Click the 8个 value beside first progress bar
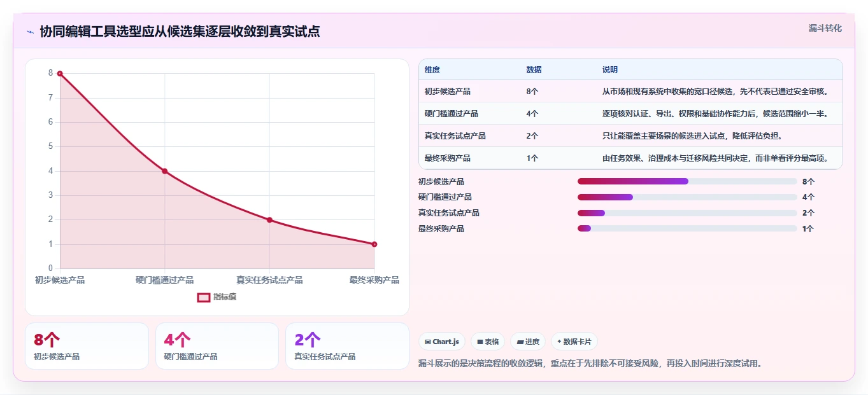This screenshot has height=395, width=868. pos(808,181)
